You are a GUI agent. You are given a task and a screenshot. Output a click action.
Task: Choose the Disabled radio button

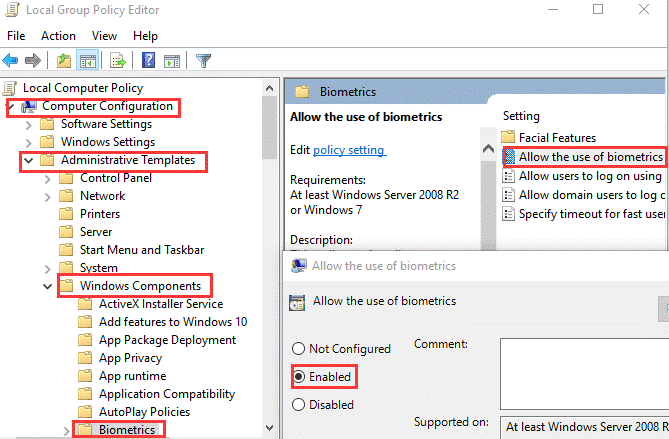pos(297,405)
